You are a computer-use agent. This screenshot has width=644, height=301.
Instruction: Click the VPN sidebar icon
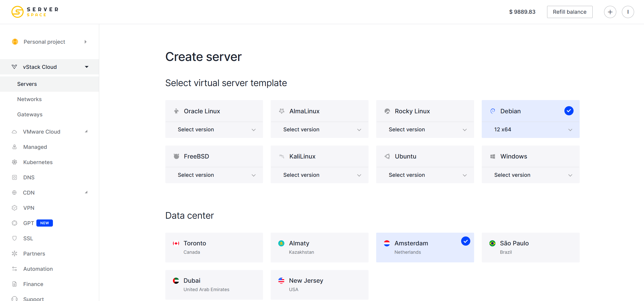click(14, 208)
